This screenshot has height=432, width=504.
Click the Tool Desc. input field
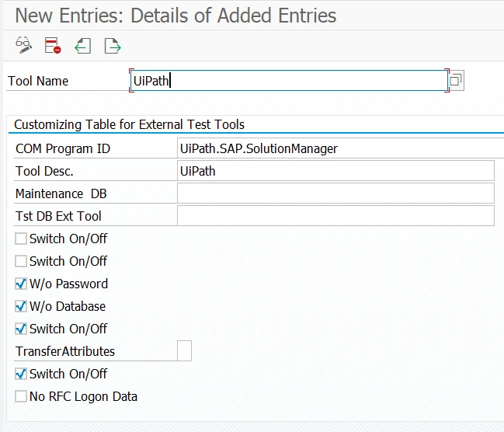[x=335, y=171]
